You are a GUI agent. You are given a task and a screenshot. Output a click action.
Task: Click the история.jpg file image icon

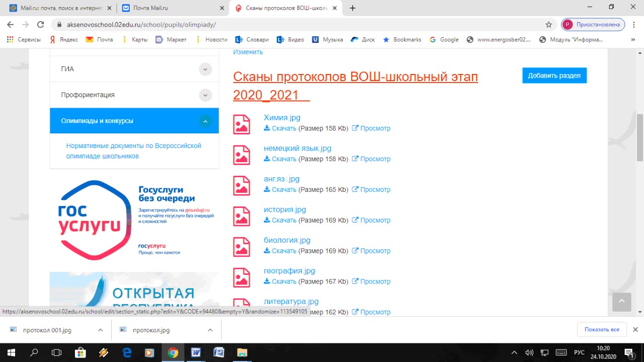pos(242,216)
